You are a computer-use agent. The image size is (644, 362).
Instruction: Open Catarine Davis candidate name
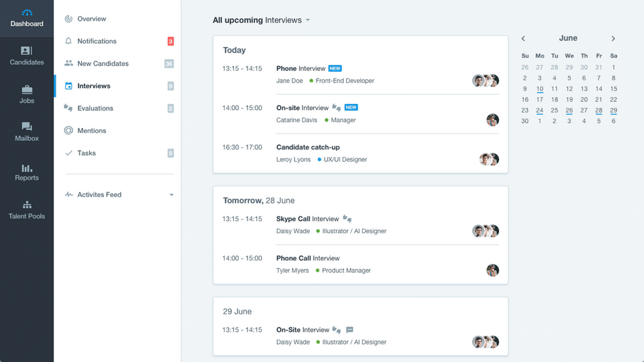click(x=297, y=120)
